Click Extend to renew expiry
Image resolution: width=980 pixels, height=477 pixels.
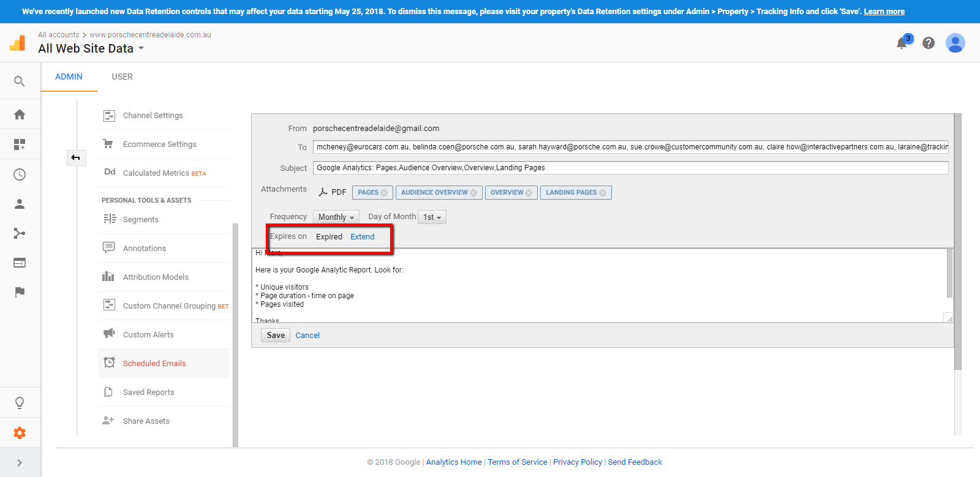[363, 237]
